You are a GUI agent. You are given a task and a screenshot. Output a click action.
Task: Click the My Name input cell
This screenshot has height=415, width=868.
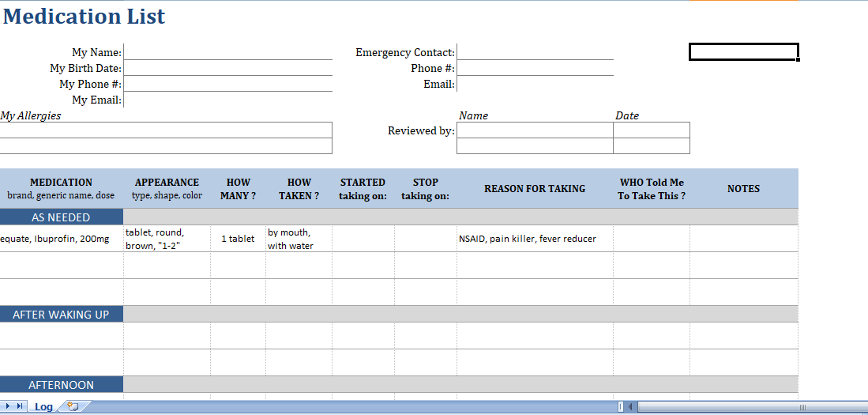pos(227,52)
